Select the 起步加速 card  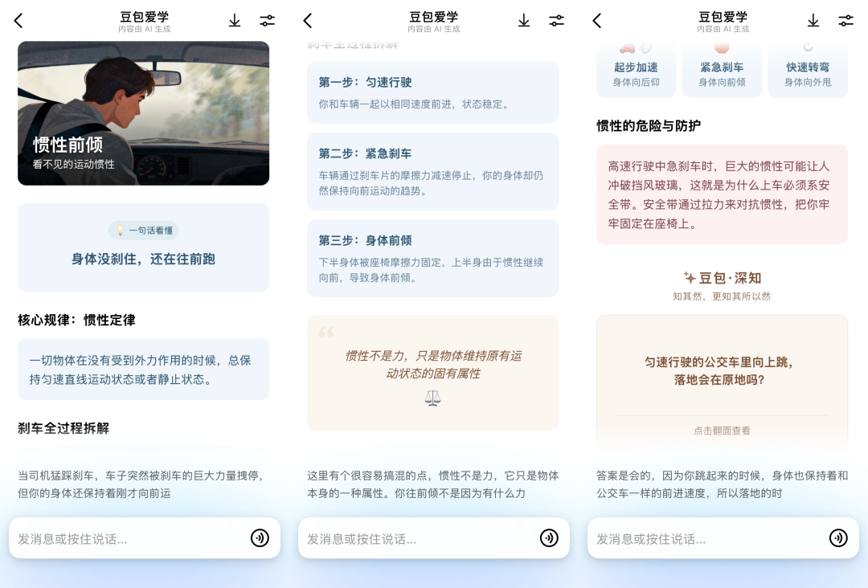tap(636, 73)
